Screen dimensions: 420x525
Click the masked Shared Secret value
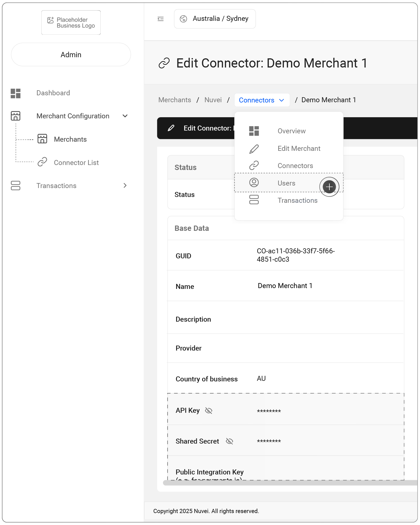pos(269,441)
